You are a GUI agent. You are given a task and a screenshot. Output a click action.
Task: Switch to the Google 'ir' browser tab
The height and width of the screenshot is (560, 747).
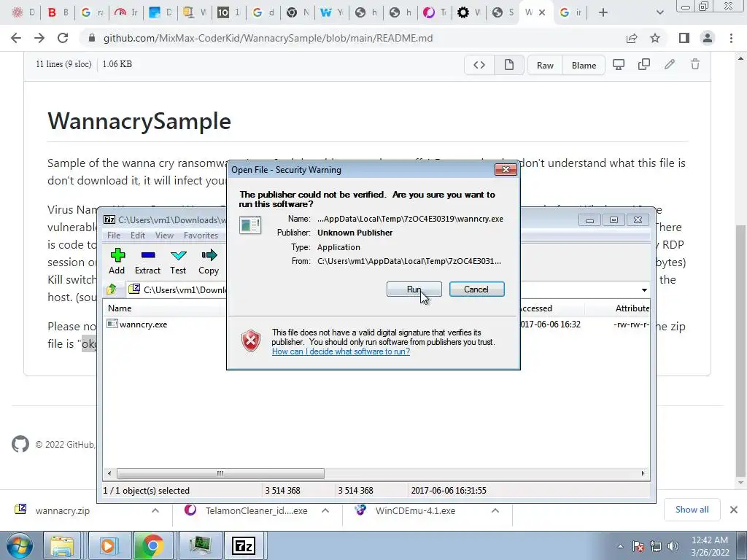570,12
